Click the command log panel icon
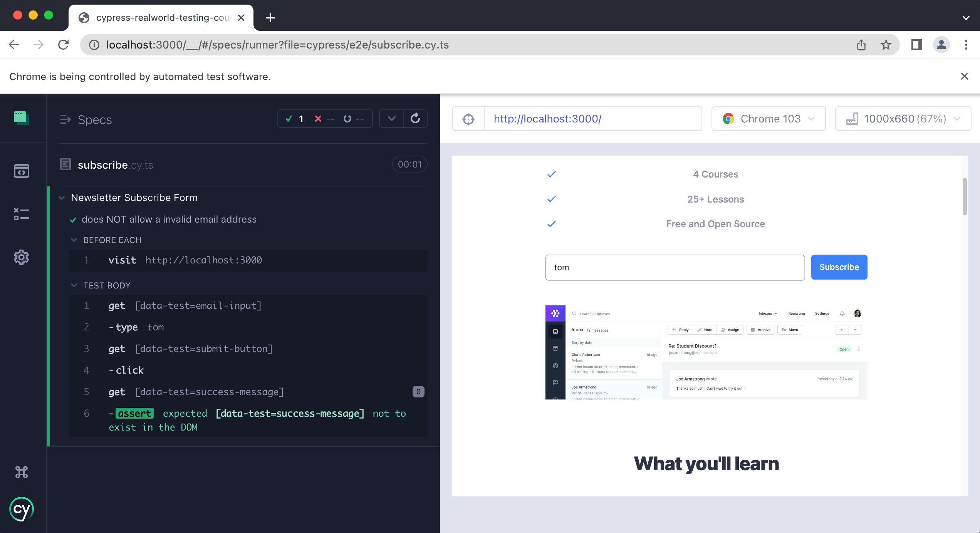Screen dimensions: 980x533 point(21,214)
